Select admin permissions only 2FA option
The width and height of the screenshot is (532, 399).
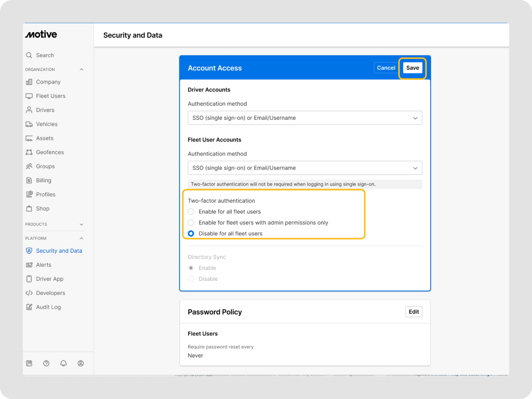191,223
